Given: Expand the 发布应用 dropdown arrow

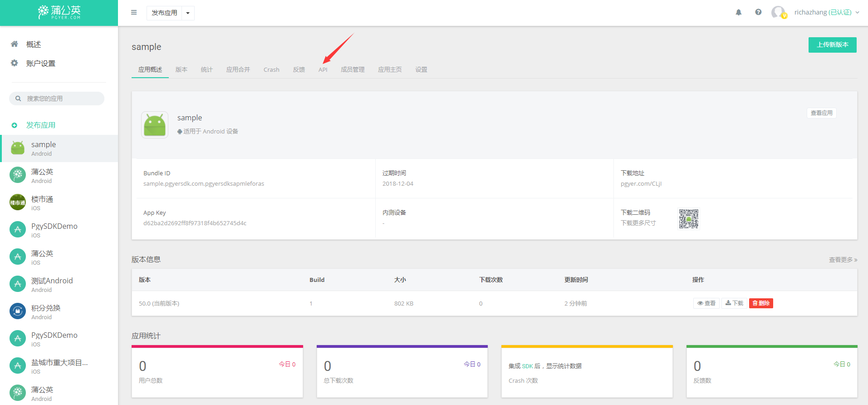Looking at the screenshot, I should [x=188, y=13].
